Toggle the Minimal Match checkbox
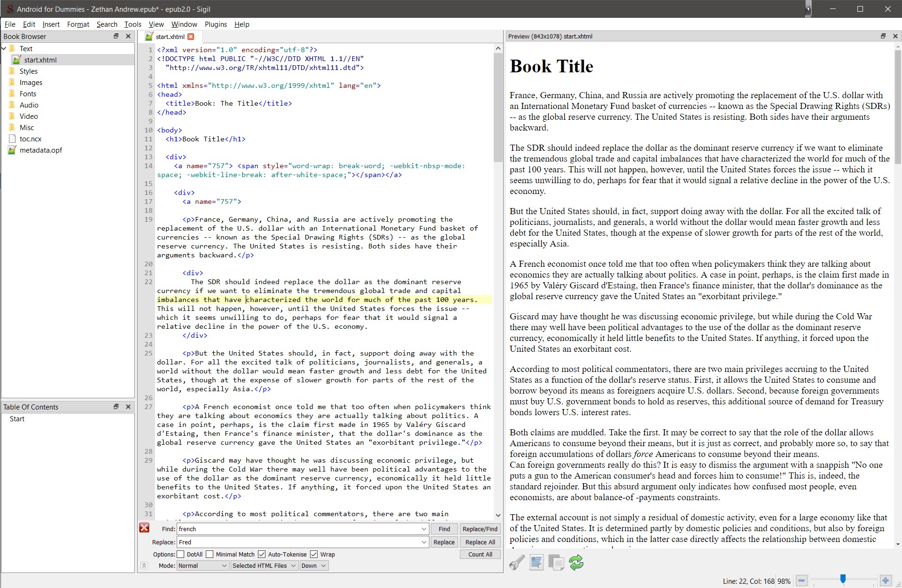The image size is (902, 588). (210, 554)
